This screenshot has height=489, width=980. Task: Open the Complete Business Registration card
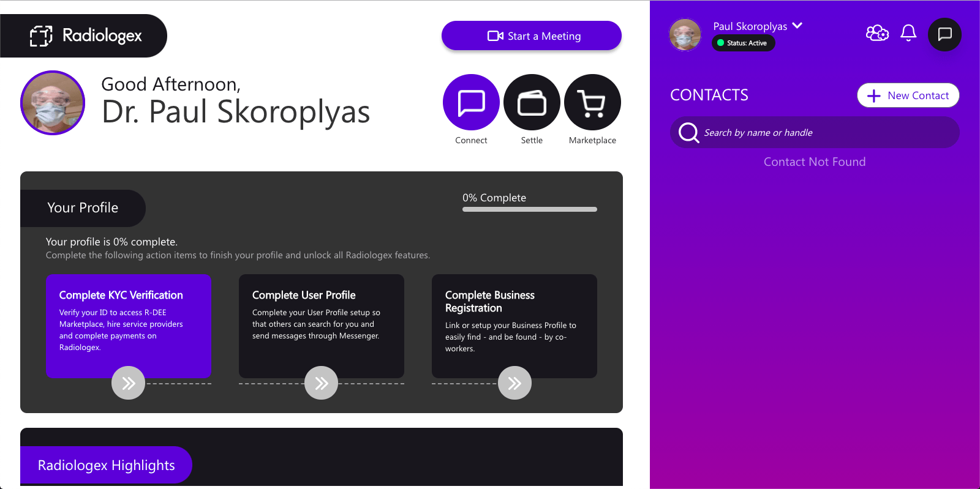click(514, 326)
